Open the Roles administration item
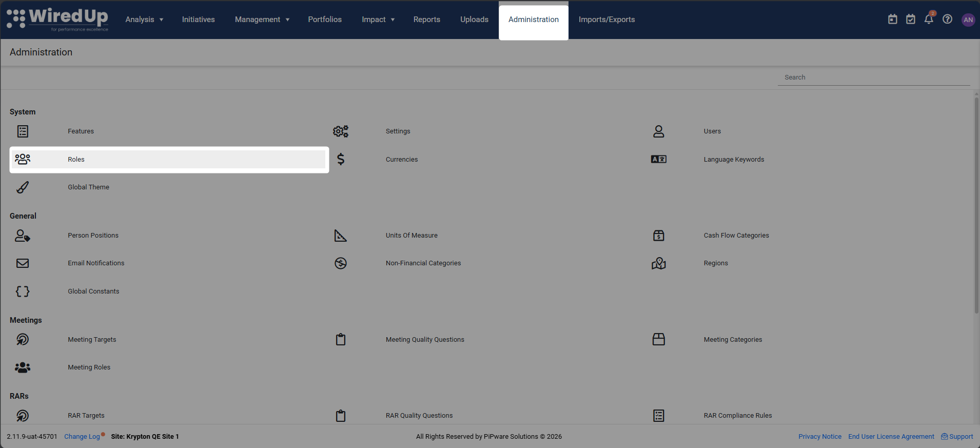 point(169,160)
